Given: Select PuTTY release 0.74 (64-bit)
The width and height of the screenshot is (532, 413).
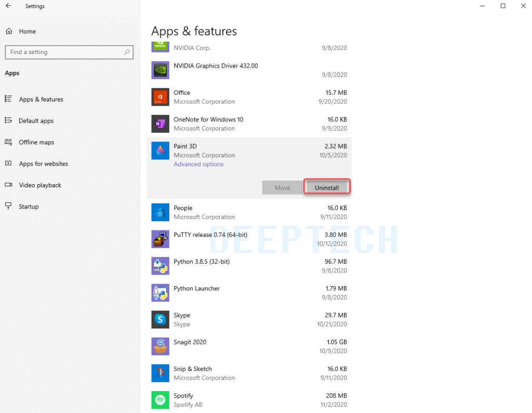Looking at the screenshot, I should [210, 235].
